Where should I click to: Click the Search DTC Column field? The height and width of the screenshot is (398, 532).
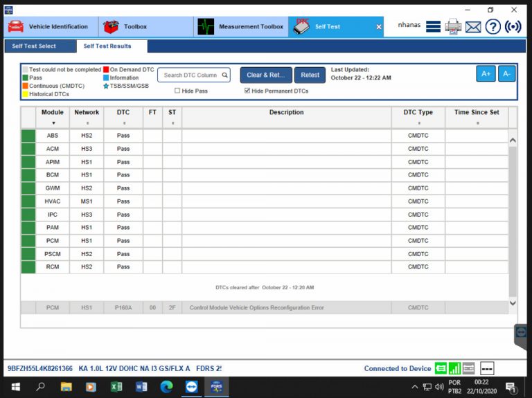(x=190, y=75)
